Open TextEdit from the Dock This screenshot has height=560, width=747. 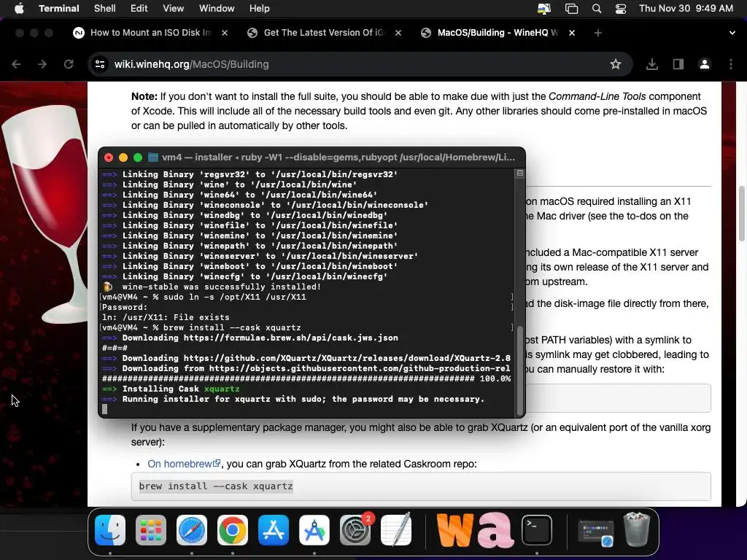396,530
